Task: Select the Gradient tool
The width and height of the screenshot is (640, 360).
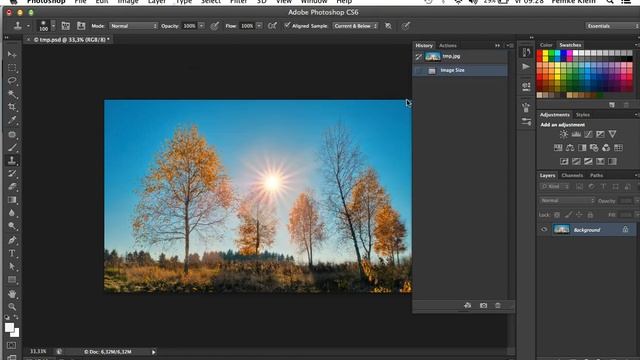Action: tap(12, 200)
